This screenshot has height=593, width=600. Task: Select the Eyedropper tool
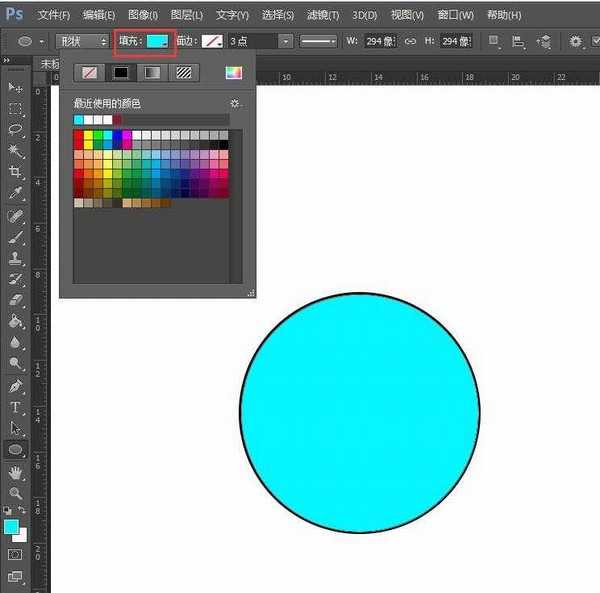(16, 193)
